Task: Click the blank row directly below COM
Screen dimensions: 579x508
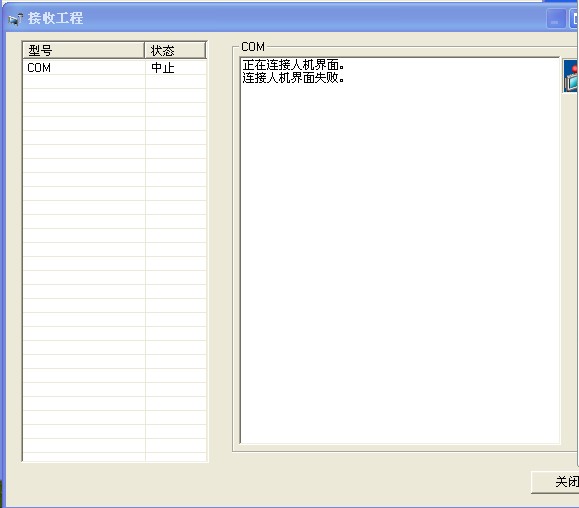Action: tap(114, 82)
